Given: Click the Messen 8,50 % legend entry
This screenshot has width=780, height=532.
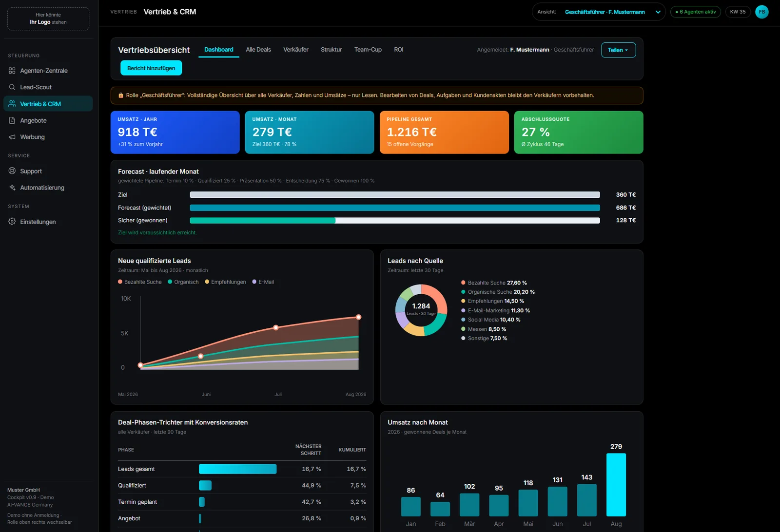Looking at the screenshot, I should [484, 329].
